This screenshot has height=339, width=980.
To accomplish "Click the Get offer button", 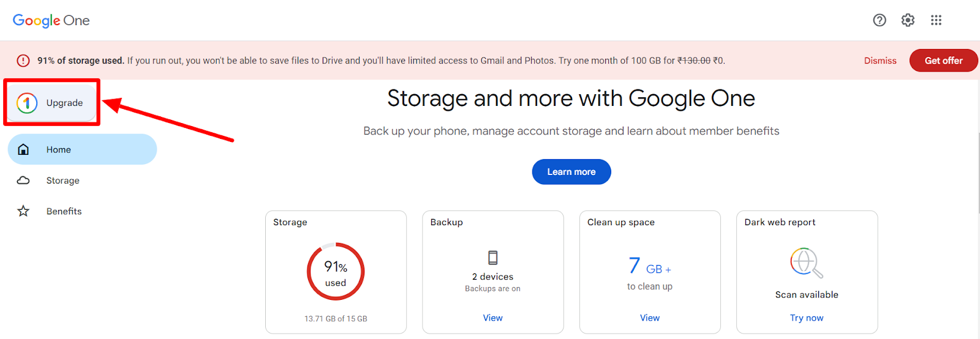I will [x=943, y=61].
